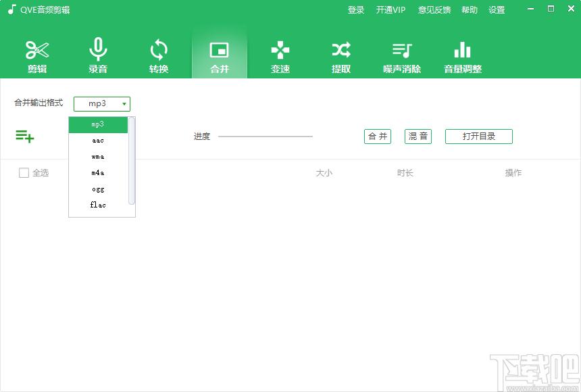581x392 pixels.
Task: Click the 进度 progress bar
Action: pos(266,137)
